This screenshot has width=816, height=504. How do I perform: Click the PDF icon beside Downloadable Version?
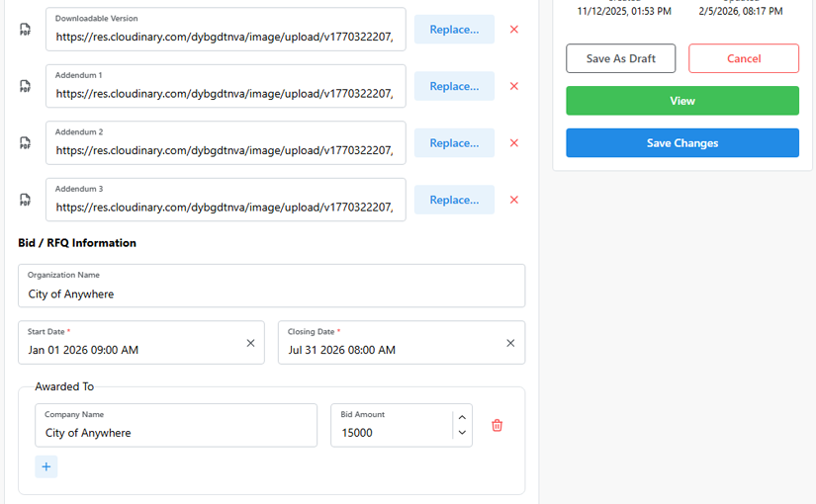25,30
